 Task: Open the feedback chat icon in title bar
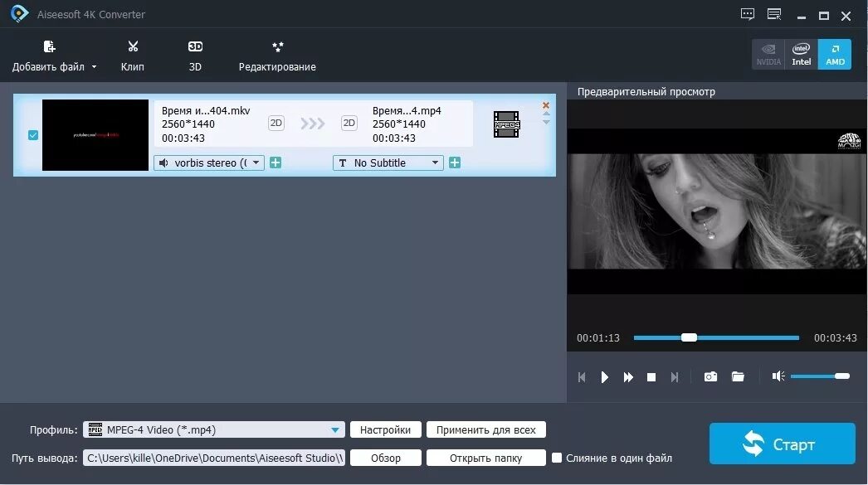(748, 14)
